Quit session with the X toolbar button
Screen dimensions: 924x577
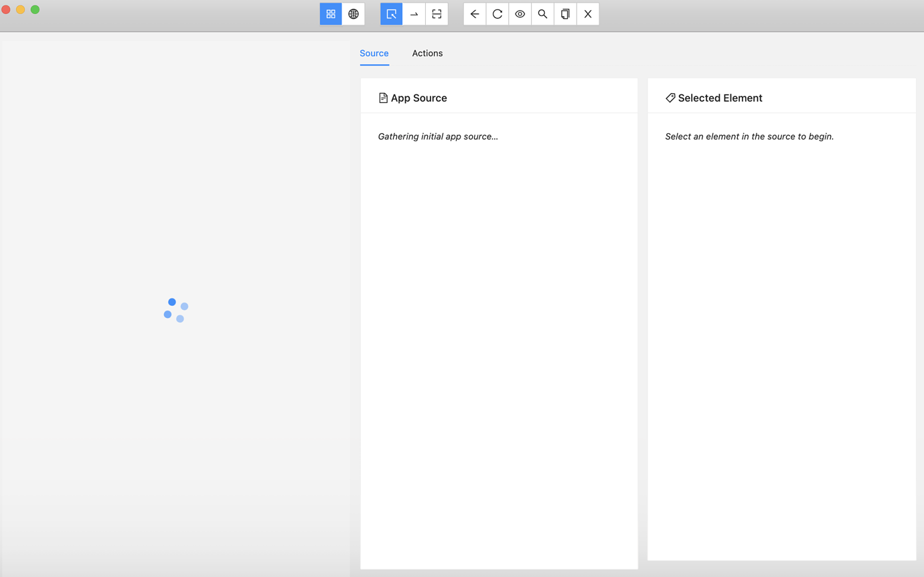(x=588, y=14)
